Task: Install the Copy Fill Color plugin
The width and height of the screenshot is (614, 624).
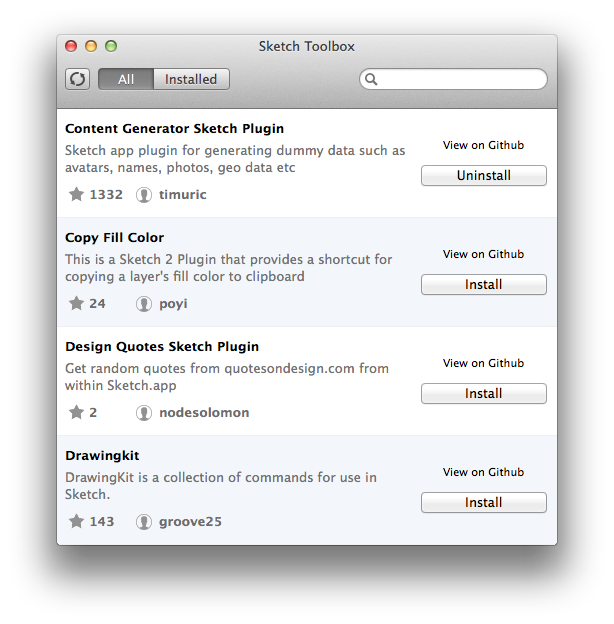Action: point(484,285)
